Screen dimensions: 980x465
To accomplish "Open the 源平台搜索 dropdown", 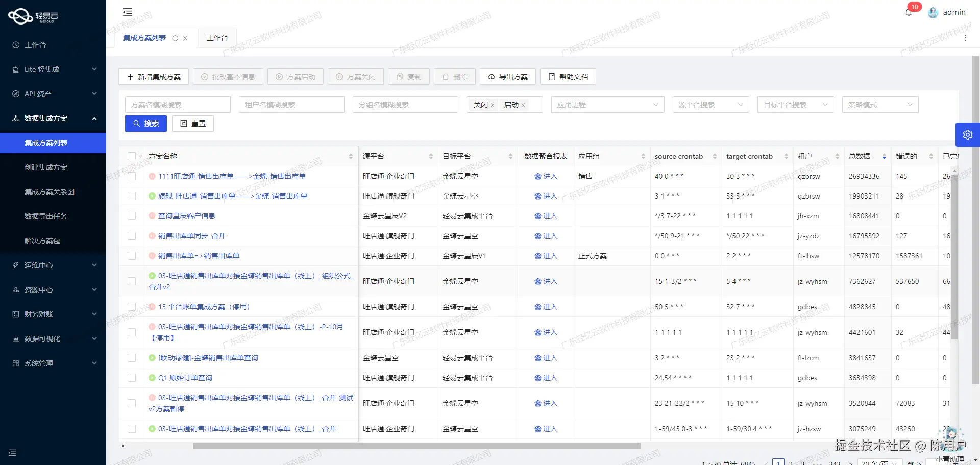I will click(710, 104).
